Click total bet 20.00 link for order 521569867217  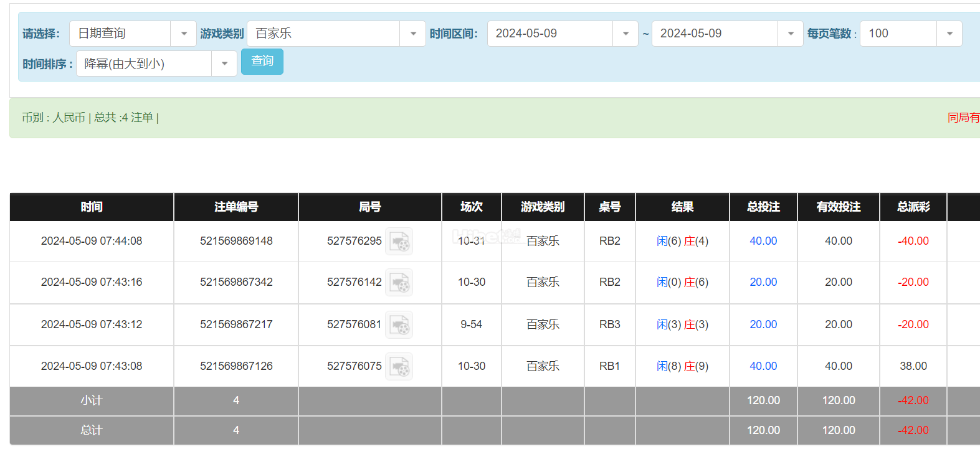[x=763, y=324]
